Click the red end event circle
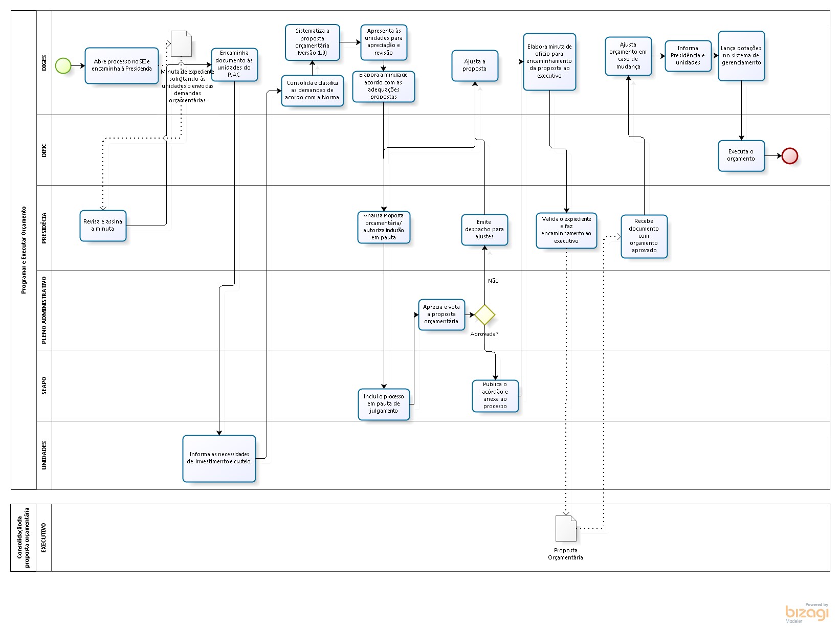The image size is (840, 629). point(789,156)
